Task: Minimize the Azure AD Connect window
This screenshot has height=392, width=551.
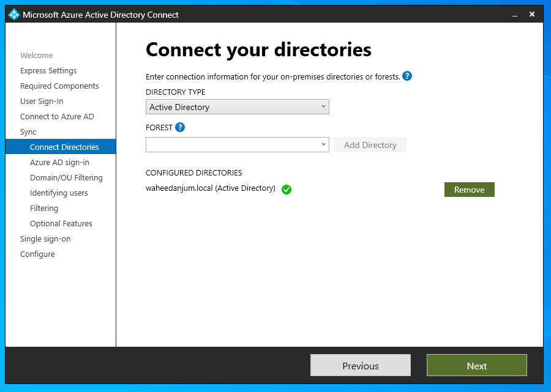Action: 515,15
